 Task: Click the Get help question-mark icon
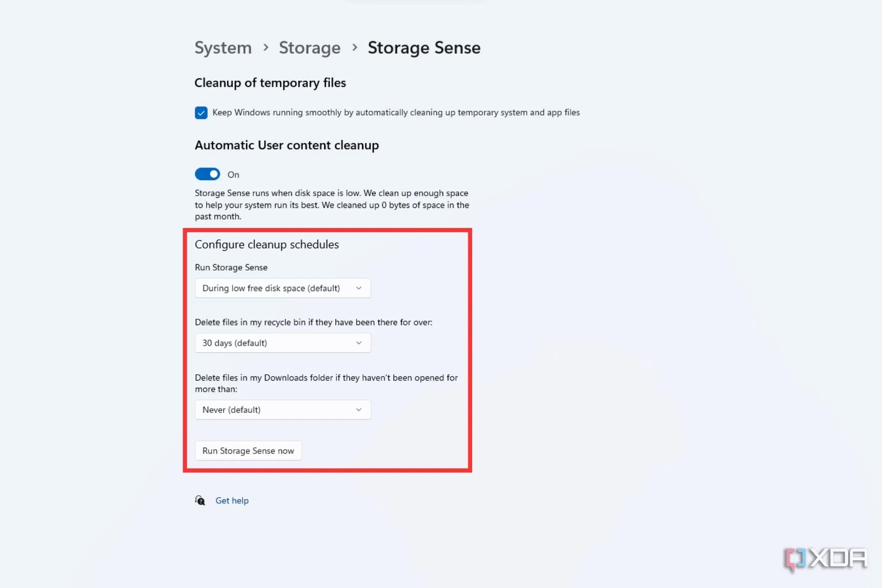point(200,500)
